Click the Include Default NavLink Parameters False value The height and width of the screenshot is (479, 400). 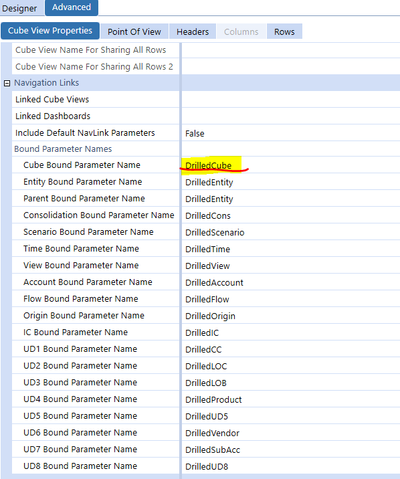pyautogui.click(x=291, y=133)
